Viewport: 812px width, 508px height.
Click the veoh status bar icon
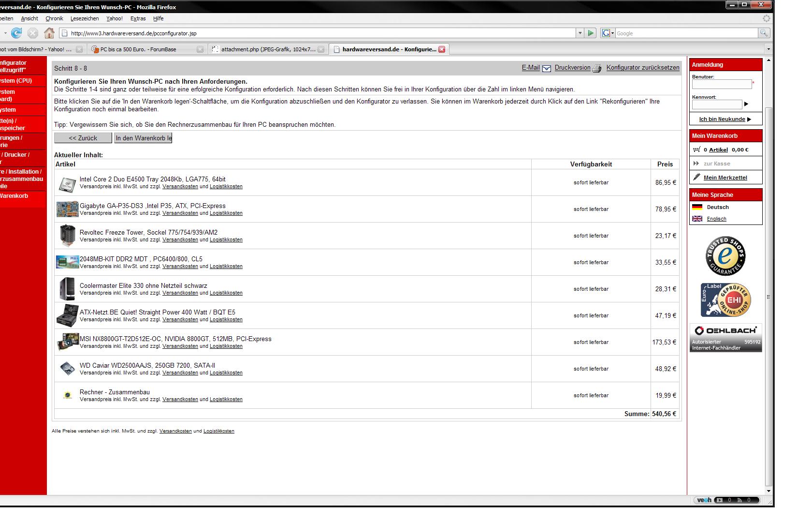(x=704, y=500)
